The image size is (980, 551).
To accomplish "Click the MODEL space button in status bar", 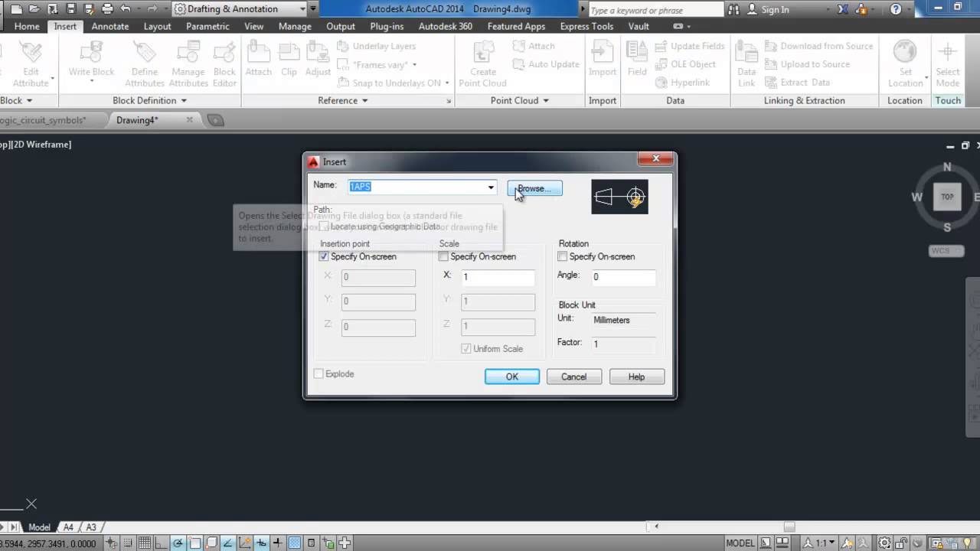I will tap(740, 543).
